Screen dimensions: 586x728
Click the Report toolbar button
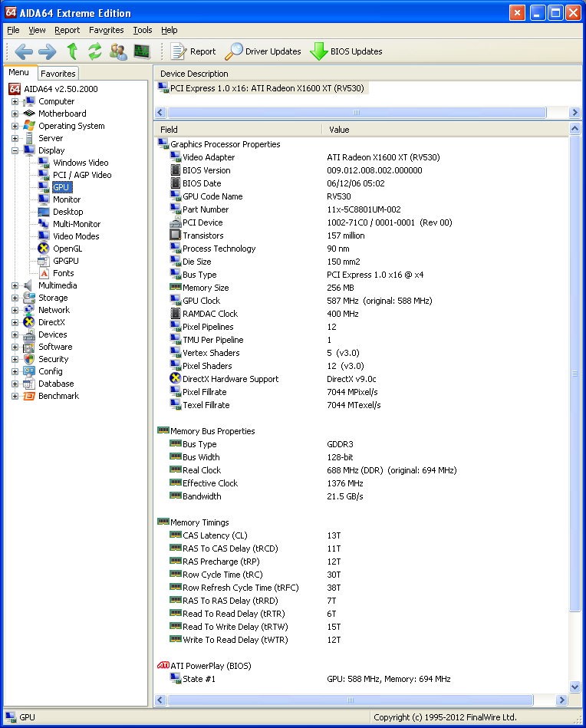click(193, 51)
